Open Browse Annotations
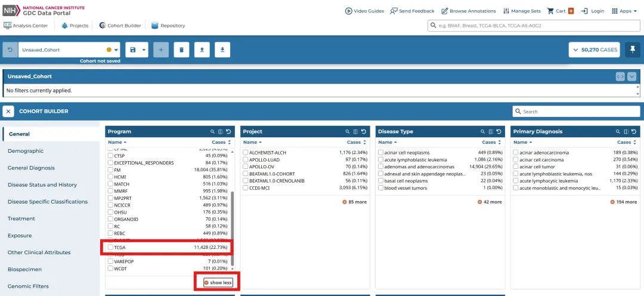644x296 pixels. [469, 11]
